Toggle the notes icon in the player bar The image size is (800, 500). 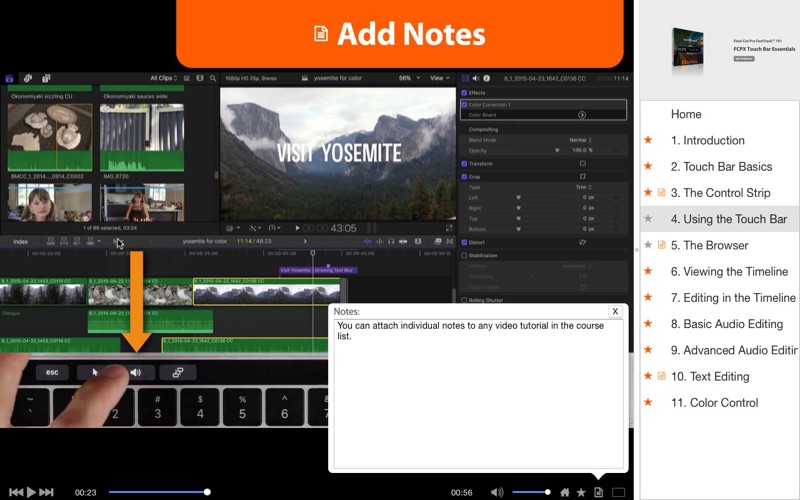pos(598,492)
